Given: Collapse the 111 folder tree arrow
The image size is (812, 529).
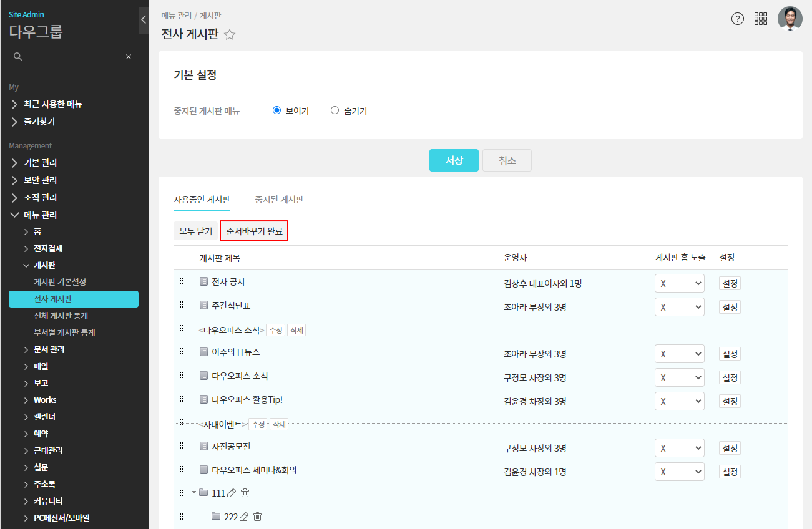Looking at the screenshot, I should (x=193, y=493).
